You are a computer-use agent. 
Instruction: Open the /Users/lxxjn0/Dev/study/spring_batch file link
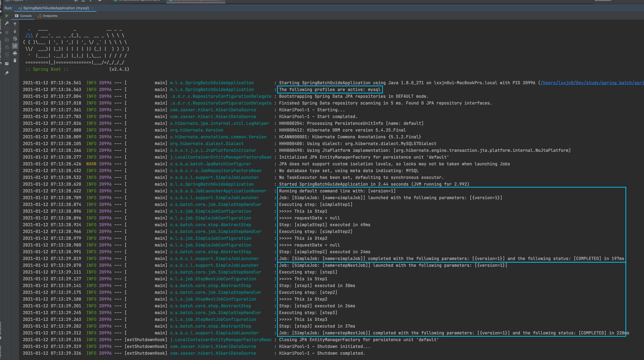(592, 83)
